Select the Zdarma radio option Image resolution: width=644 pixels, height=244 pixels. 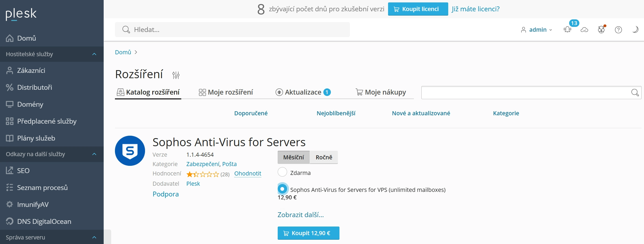pyautogui.click(x=282, y=172)
